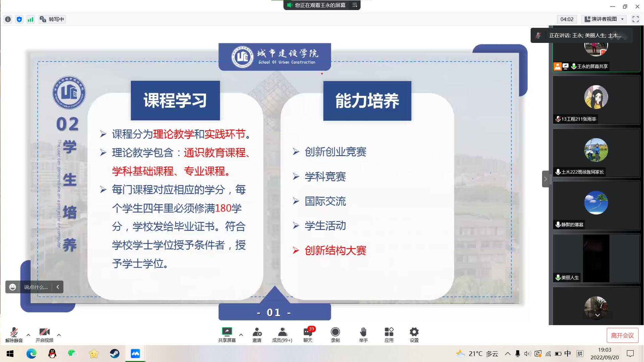Open the presenter view dropdown
This screenshot has height=362, width=644.
point(604,19)
